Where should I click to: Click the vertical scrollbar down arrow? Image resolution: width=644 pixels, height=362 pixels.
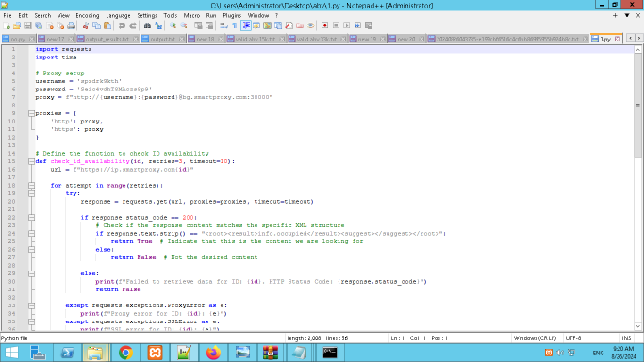(x=637, y=327)
